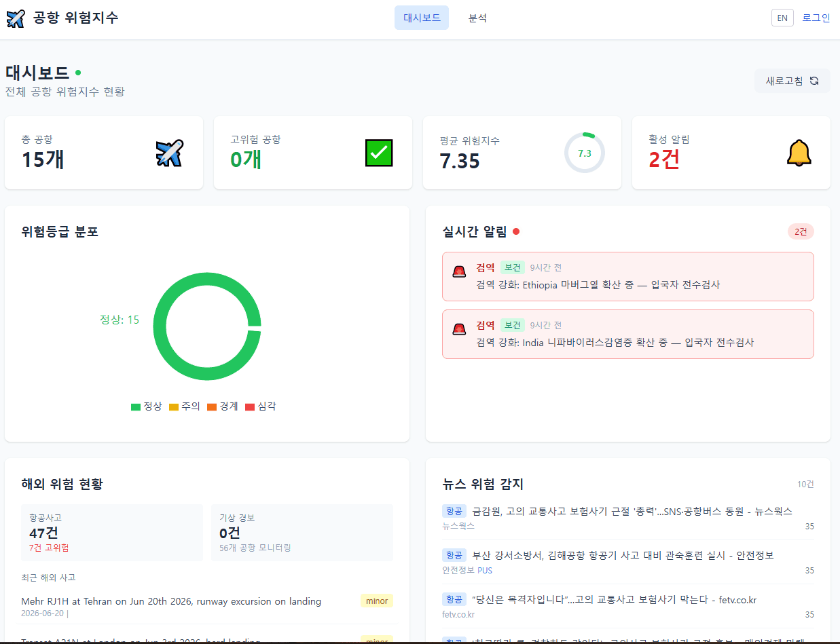Click the siren icon on India alert
This screenshot has width=840, height=644.
tap(460, 329)
